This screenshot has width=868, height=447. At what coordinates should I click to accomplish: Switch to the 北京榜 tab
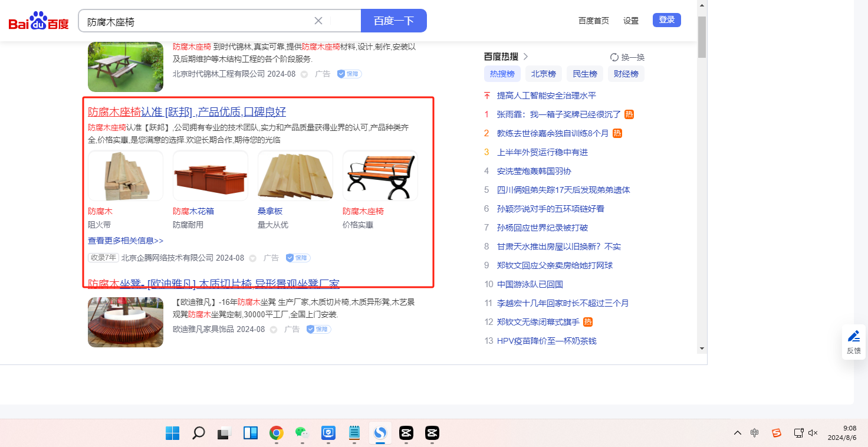(544, 74)
